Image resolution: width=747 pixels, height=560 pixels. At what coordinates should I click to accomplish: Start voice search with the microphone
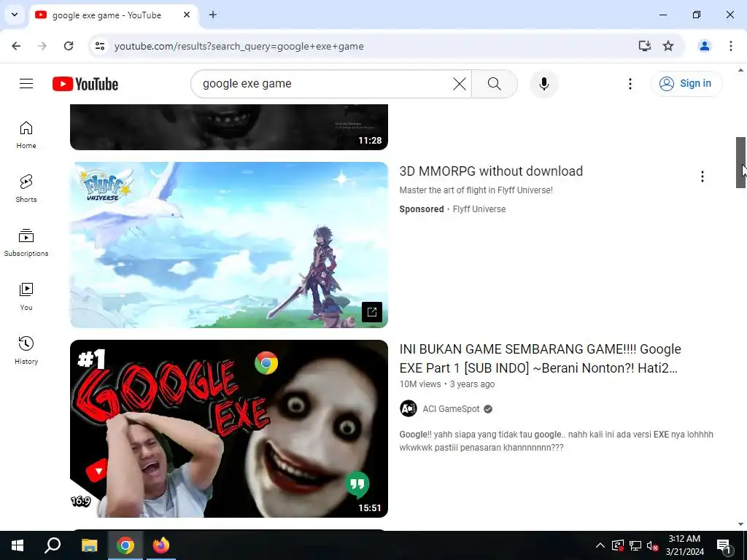pyautogui.click(x=543, y=84)
